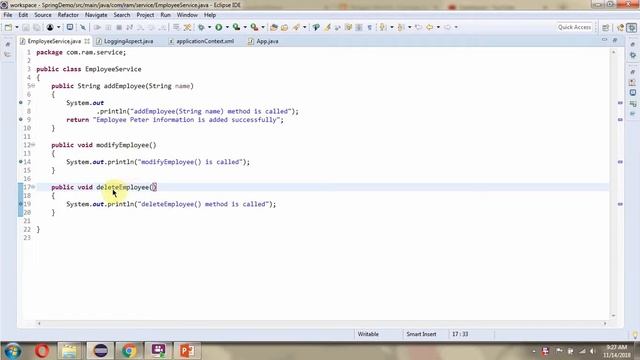This screenshot has width=640, height=360.
Task: Toggle Block Selection Mode icon
Action: click(x=359, y=27)
